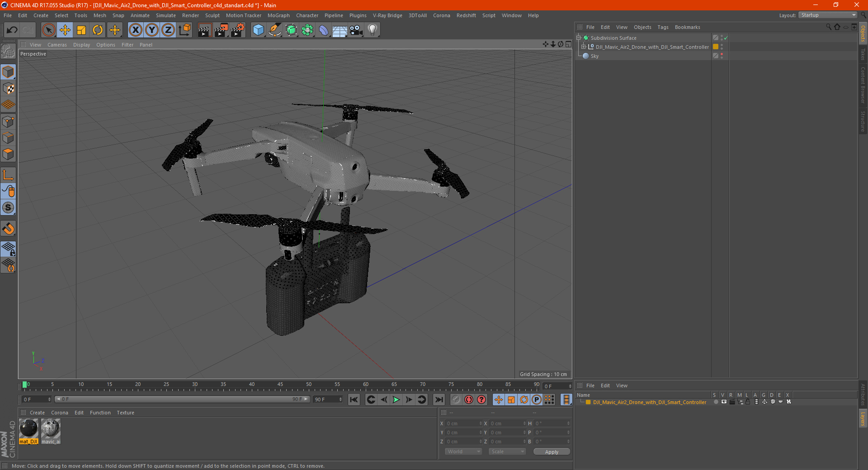Go to end of animation
Screen dimensions: 868x470
[439, 399]
